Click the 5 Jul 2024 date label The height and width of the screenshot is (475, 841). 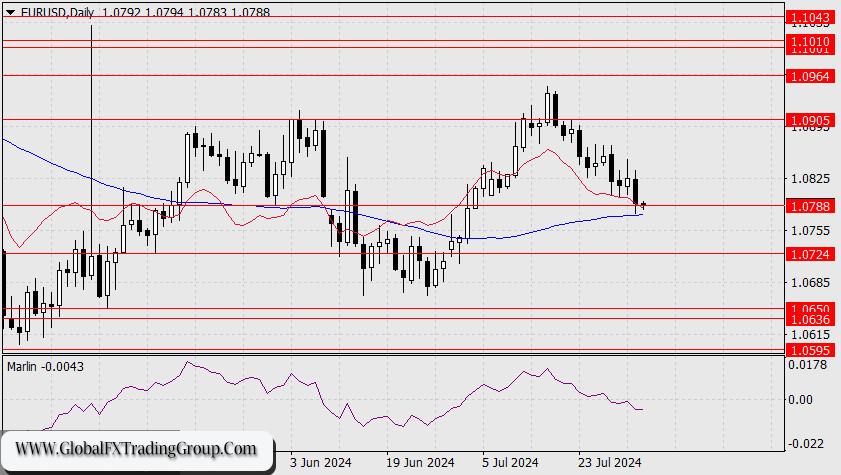[x=510, y=462]
